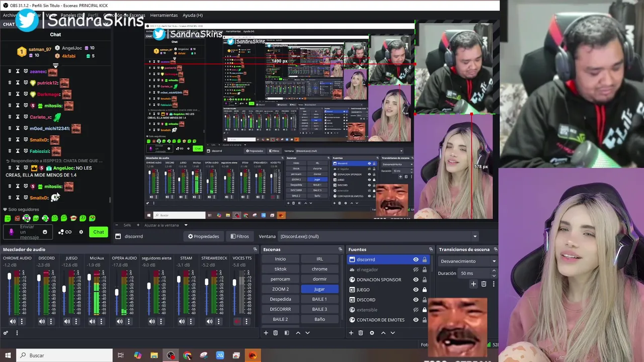Open scene filters icon in Escenas toolbar
This screenshot has height=362, width=644.
pos(286,333)
